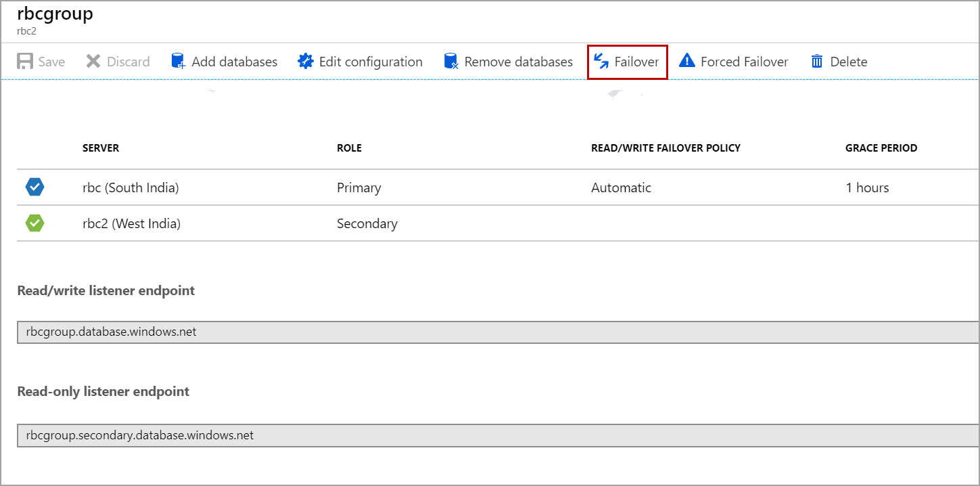Click the rbc (South India) server row
This screenshot has width=980, height=486.
(x=131, y=187)
